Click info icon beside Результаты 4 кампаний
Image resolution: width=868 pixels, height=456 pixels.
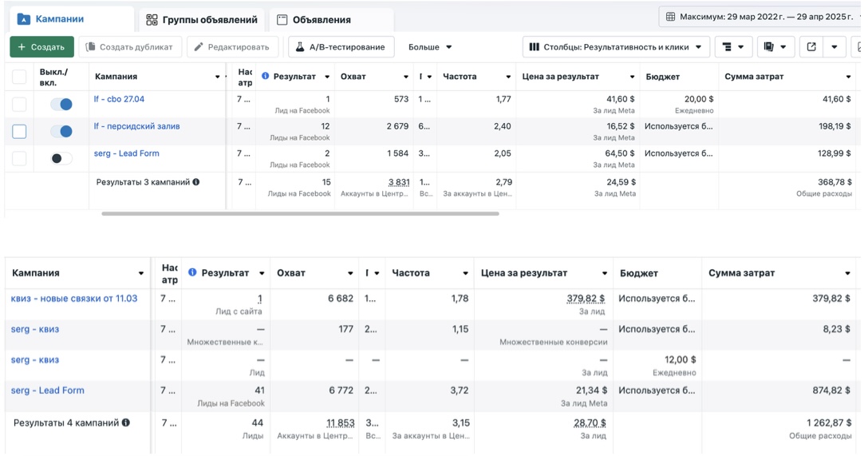click(x=126, y=422)
